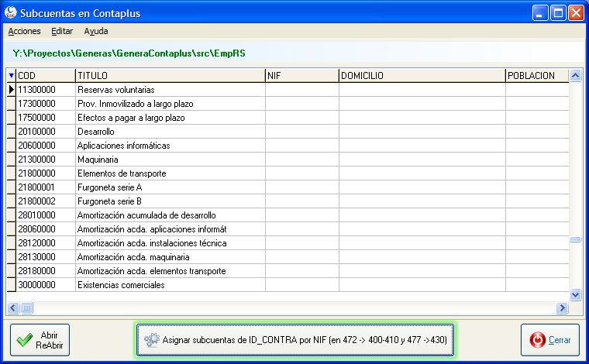Viewport: 589px width, 364px height.
Task: Open the Ayuda menu
Action: [x=96, y=31]
